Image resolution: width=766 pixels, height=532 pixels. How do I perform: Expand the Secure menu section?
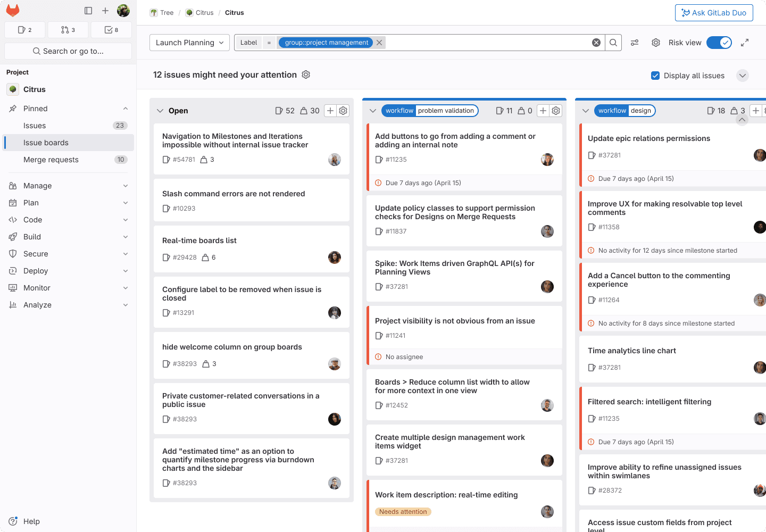[x=68, y=254]
